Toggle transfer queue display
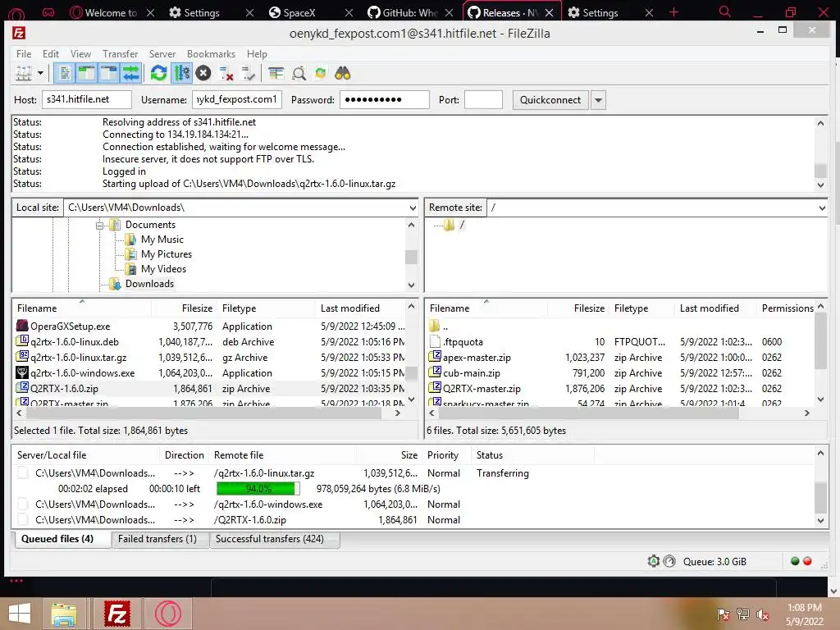This screenshot has width=840, height=630. [131, 73]
